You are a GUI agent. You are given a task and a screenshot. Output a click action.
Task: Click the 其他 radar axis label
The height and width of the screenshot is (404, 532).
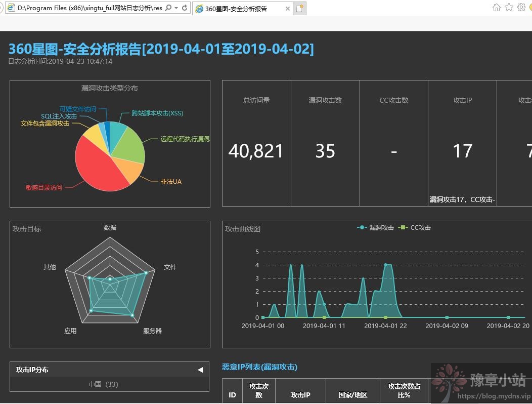50,267
